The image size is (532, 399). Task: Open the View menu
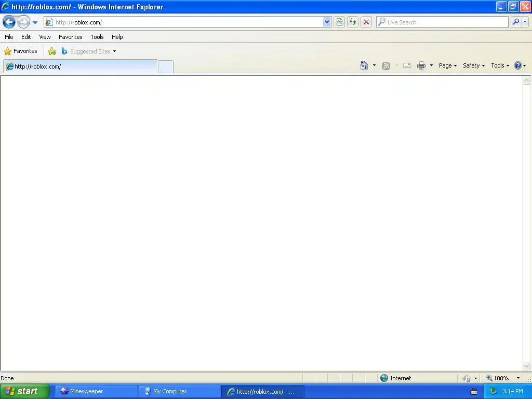pyautogui.click(x=45, y=37)
